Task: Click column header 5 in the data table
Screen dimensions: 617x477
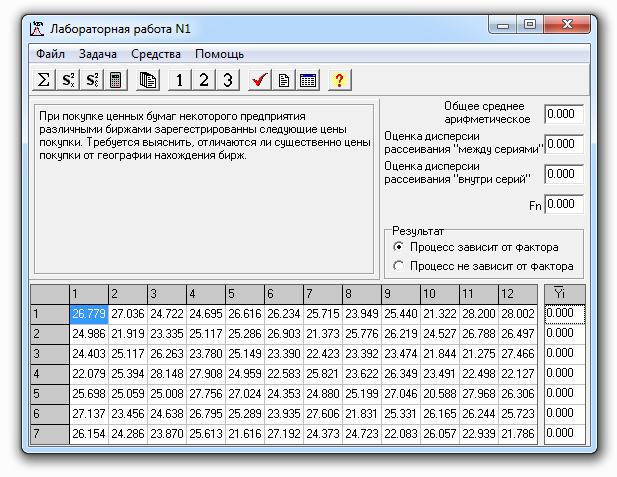Action: (x=245, y=294)
